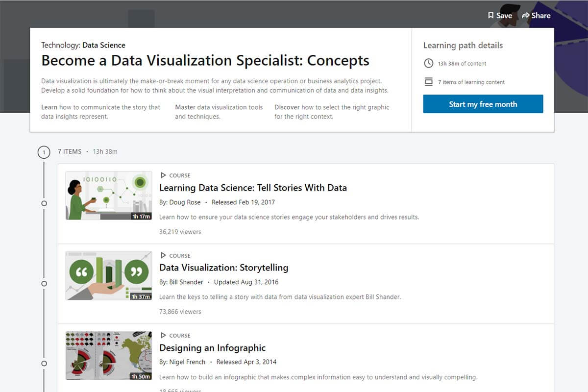588x392 pixels.
Task: Click the Save bookmark icon
Action: coord(490,16)
